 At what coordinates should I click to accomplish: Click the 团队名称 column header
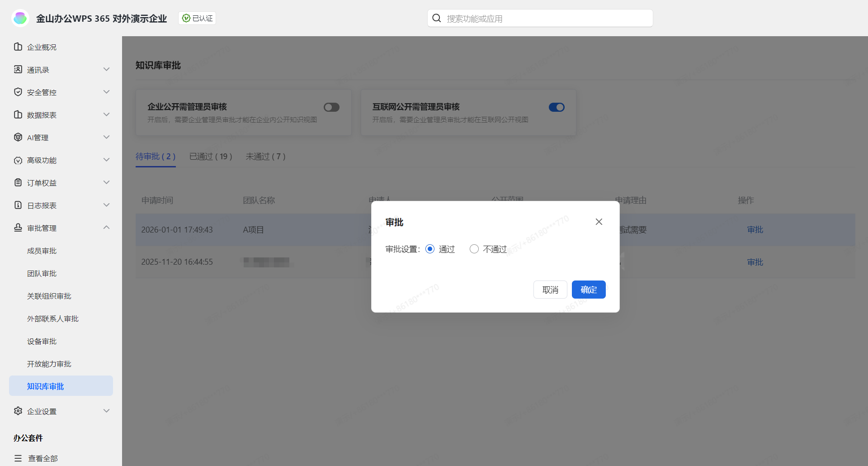(x=259, y=200)
